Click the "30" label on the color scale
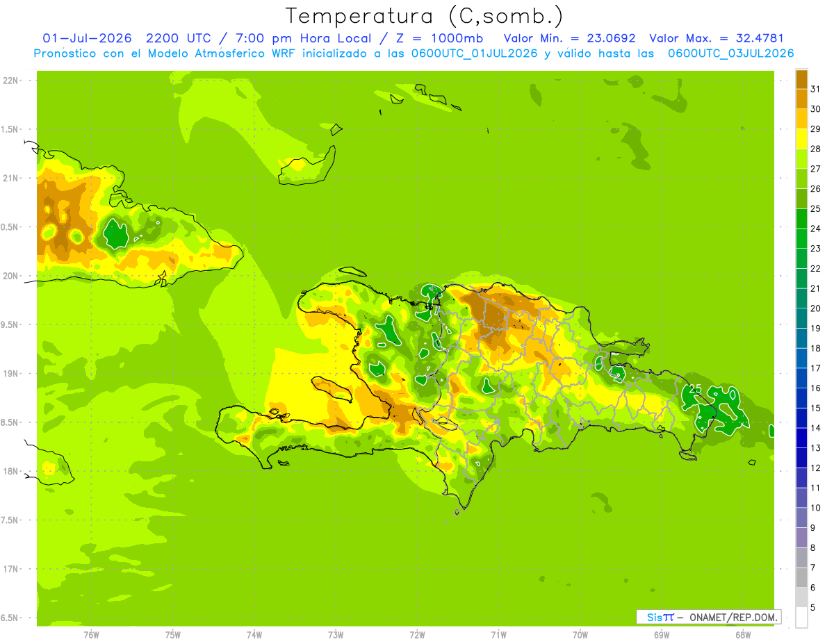Viewport: 834px width, 644px height. [x=815, y=109]
